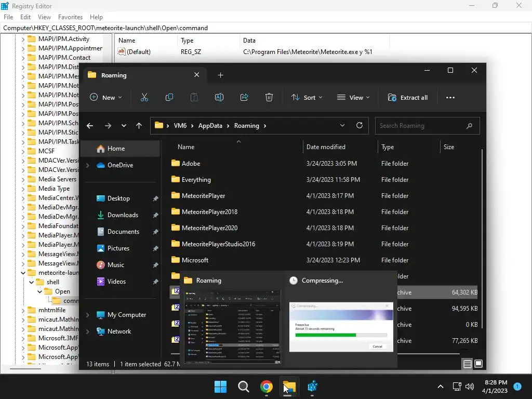This screenshot has height=399, width=532.
Task: Add a new Explorer tab with plus
Action: click(x=220, y=75)
